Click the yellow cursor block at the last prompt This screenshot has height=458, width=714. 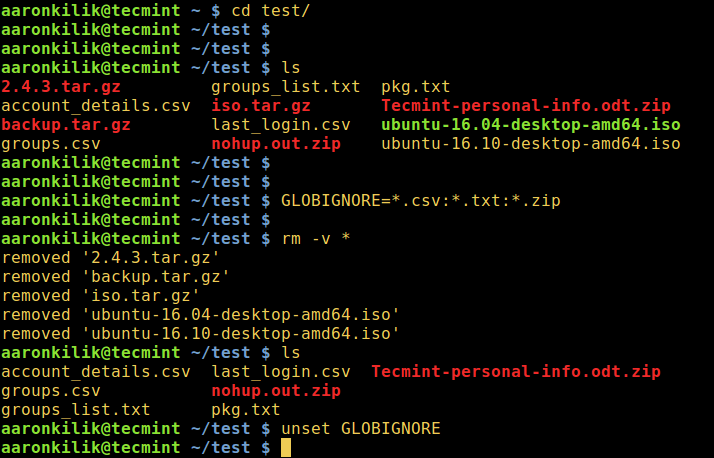click(286, 447)
